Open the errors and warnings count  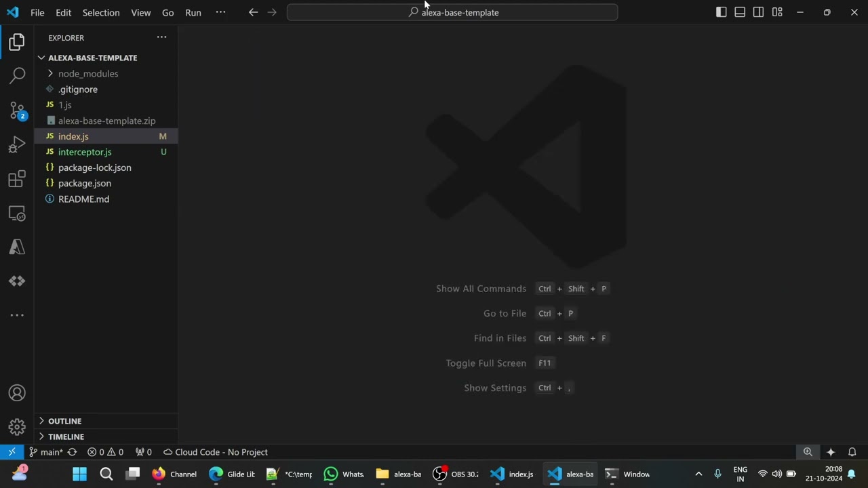pos(106,452)
